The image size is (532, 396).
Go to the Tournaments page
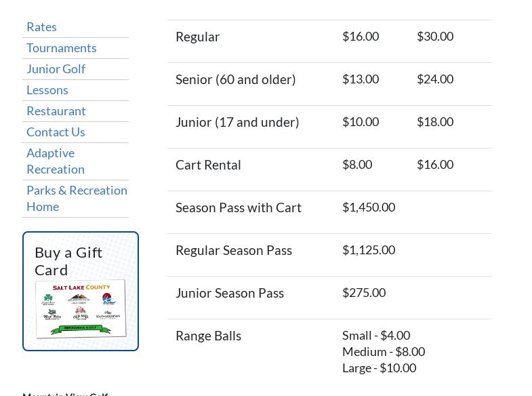61,47
